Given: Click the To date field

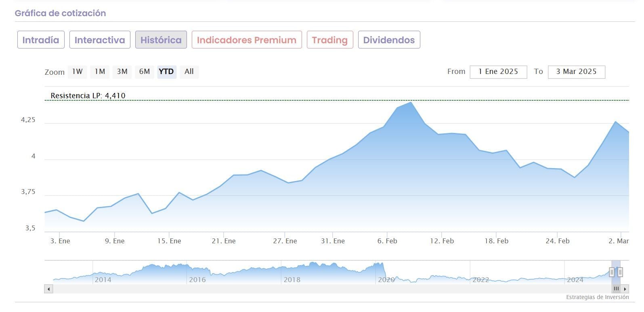Looking at the screenshot, I should 576,72.
